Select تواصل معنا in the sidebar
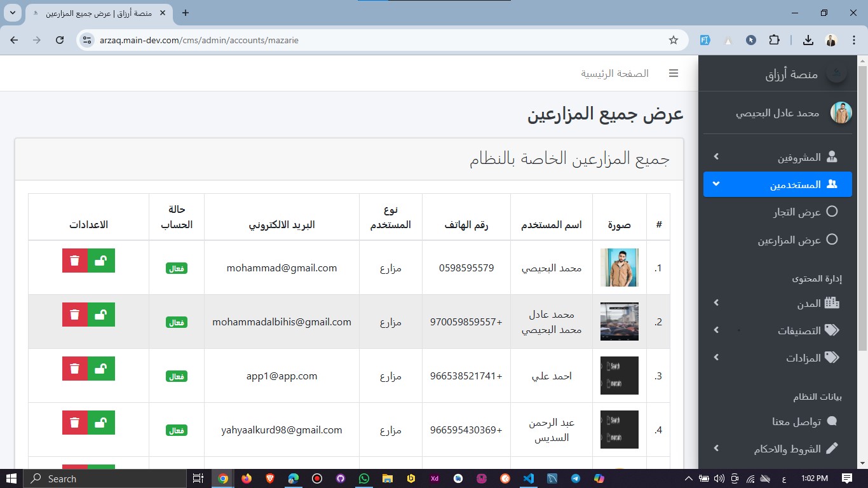Image resolution: width=868 pixels, height=488 pixels. (x=796, y=421)
